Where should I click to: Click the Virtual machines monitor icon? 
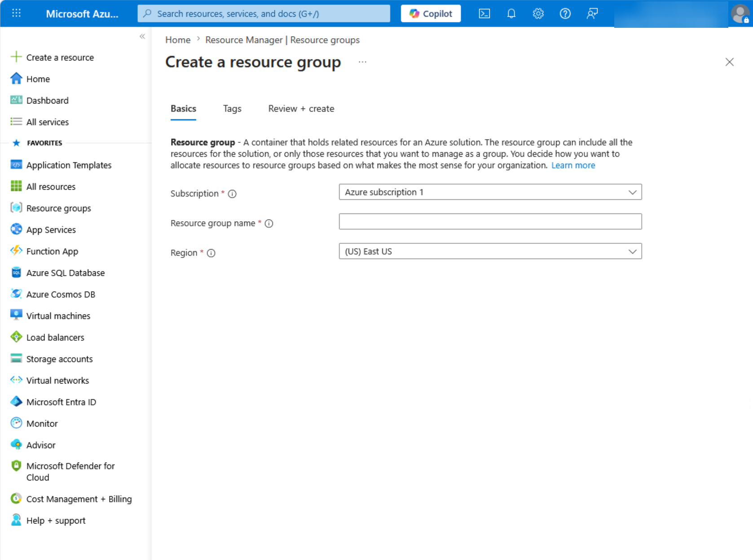16,315
